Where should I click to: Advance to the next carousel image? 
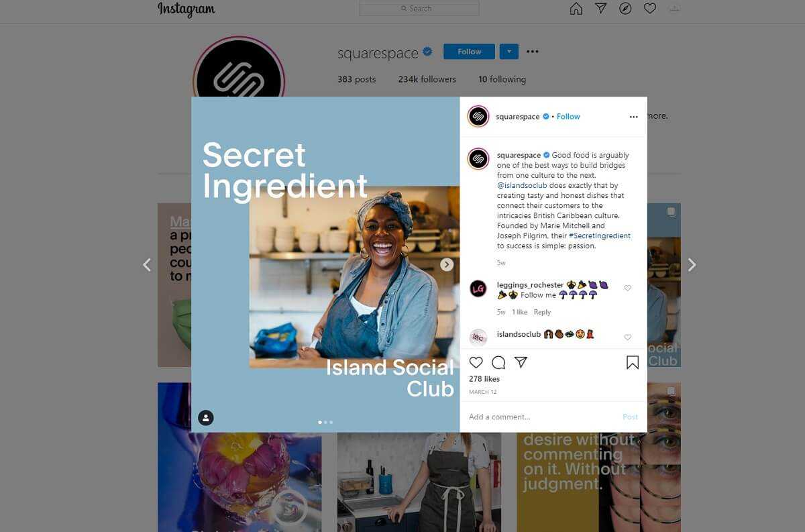pos(447,265)
